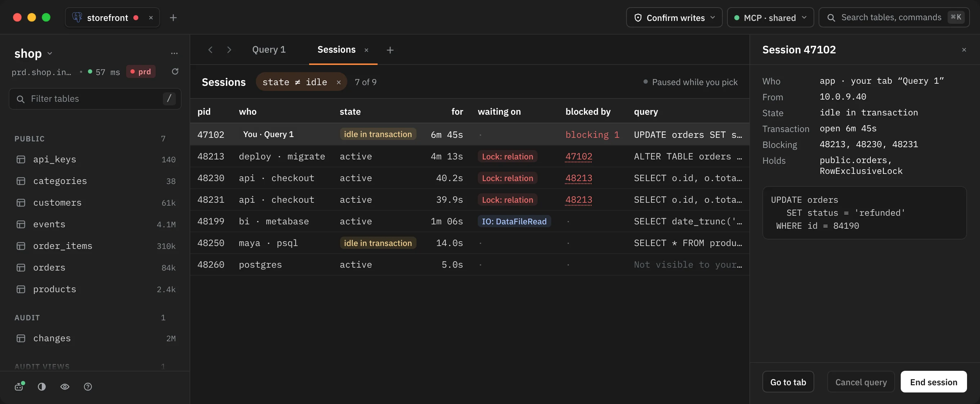Toggle the eye visibility icon
This screenshot has width=980, height=404.
65,387
